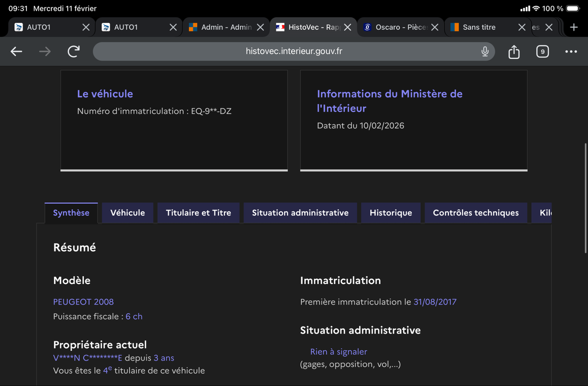Image resolution: width=588 pixels, height=386 pixels.
Task: Close the Sans titre tab
Action: (x=522, y=27)
